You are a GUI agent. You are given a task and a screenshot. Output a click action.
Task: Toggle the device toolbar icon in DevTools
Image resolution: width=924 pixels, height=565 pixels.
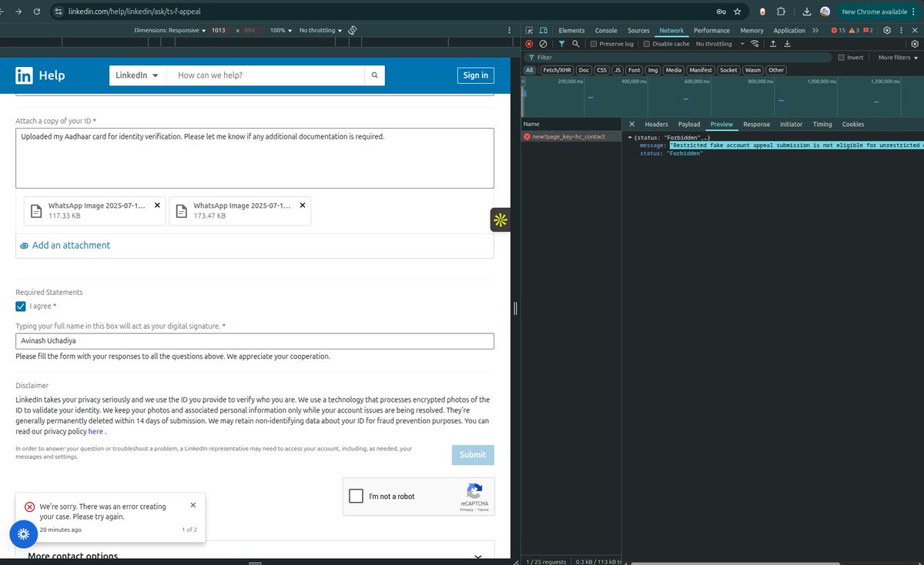544,30
